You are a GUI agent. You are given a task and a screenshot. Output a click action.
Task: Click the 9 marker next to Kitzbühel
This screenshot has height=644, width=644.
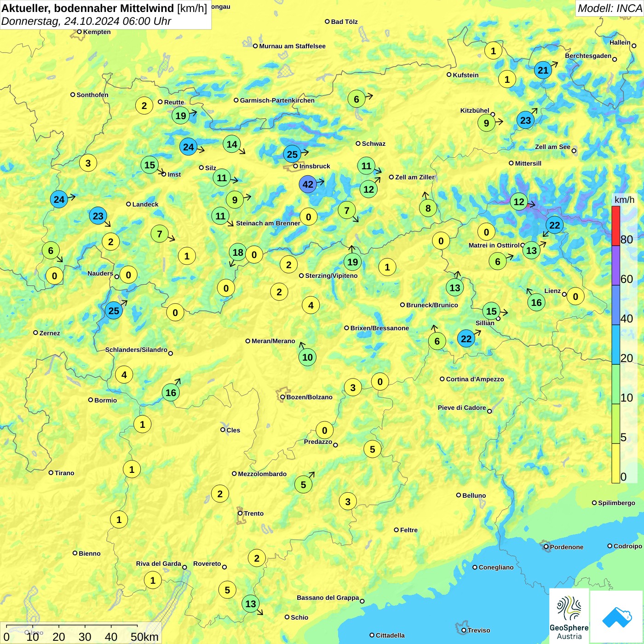[486, 123]
